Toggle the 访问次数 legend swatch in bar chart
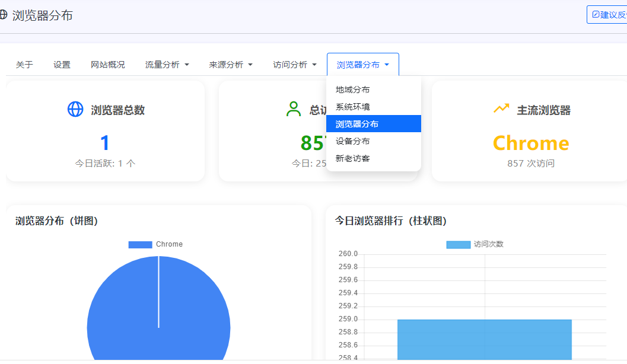Screen dimensions: 627x364 point(459,244)
